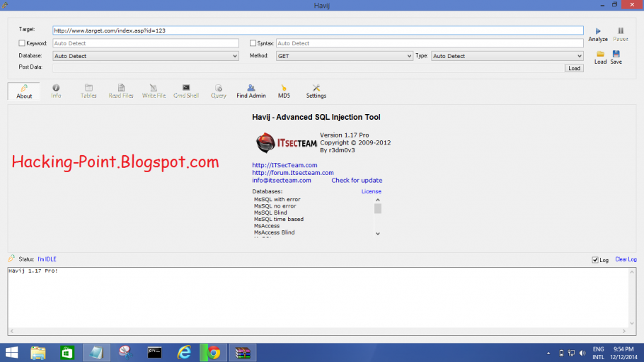Select 'MsAccess Blind' in databases list
This screenshot has height=362, width=644.
click(275, 232)
